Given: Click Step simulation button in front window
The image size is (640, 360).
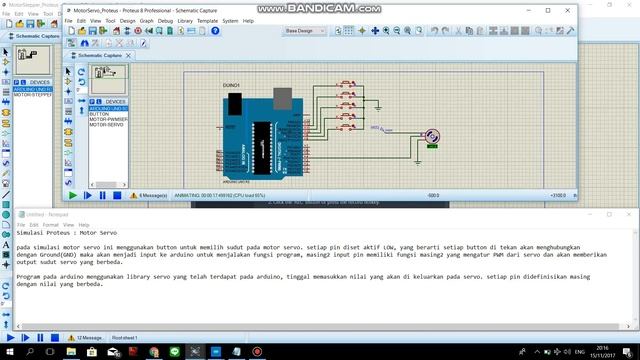Looking at the screenshot, I should [87, 196].
